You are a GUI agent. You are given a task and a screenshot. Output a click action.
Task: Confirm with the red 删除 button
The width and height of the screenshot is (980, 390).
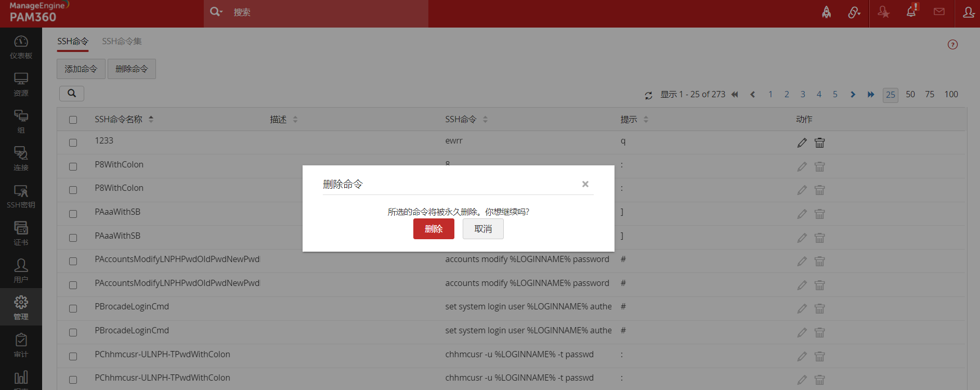434,229
